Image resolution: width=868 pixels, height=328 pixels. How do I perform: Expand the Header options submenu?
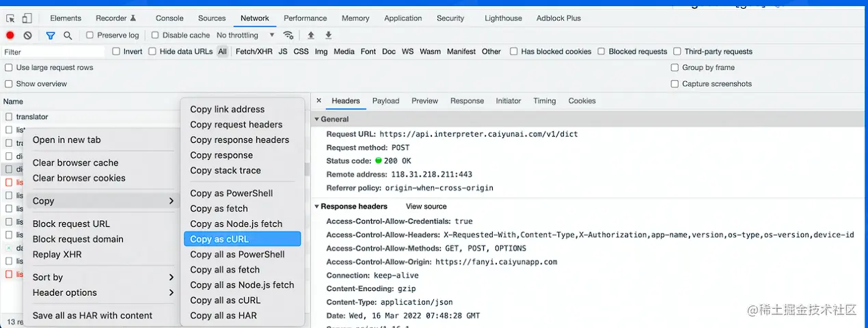(x=103, y=292)
